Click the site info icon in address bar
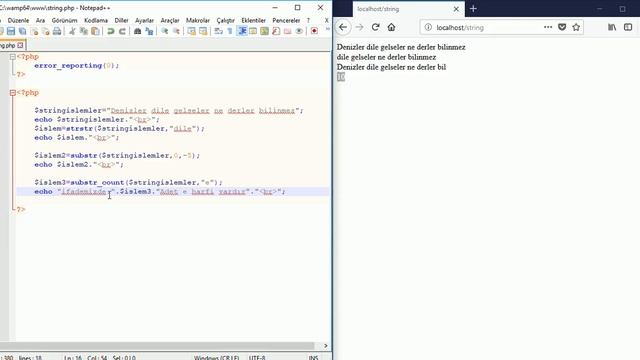Screen dimensions: 640x360 click(428, 27)
